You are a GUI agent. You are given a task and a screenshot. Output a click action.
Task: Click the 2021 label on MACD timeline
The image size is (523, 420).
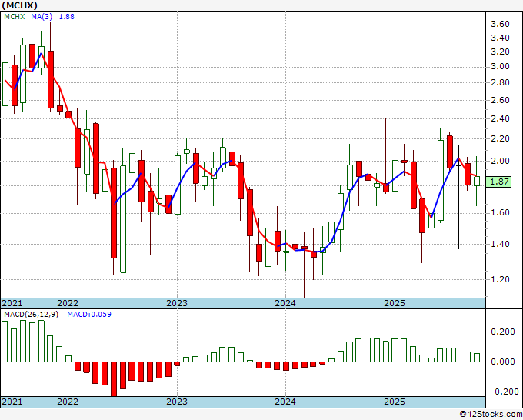click(12, 402)
